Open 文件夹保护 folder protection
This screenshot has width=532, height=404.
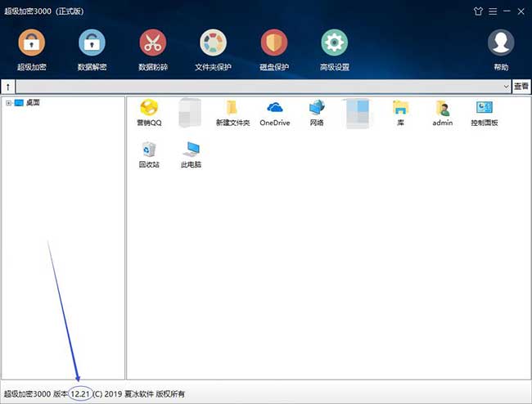(213, 50)
